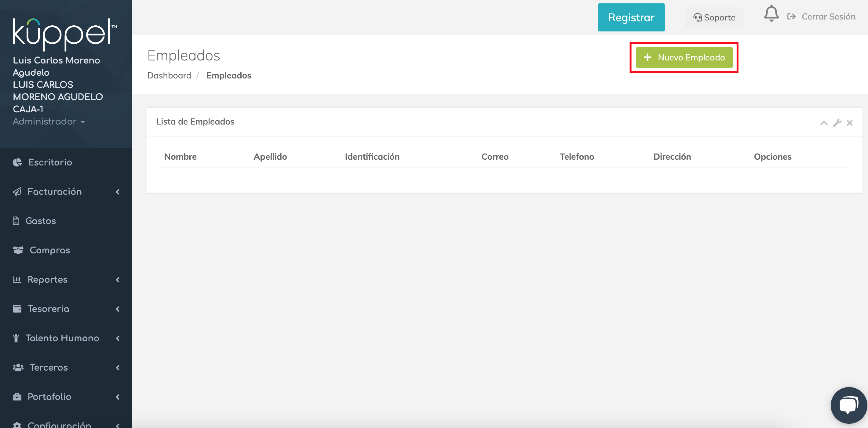This screenshot has height=428, width=868.
Task: Click the Cerrar Sesión logout icon
Action: tap(792, 17)
